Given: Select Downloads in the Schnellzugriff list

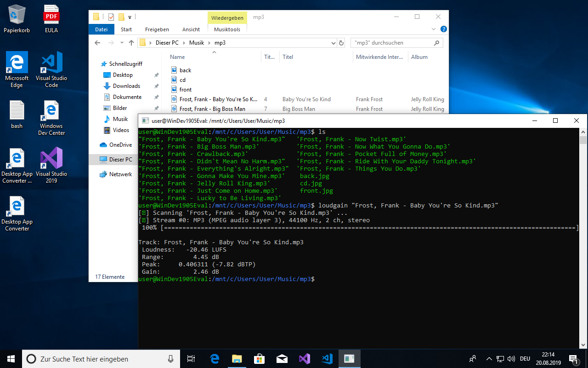Looking at the screenshot, I should [126, 86].
